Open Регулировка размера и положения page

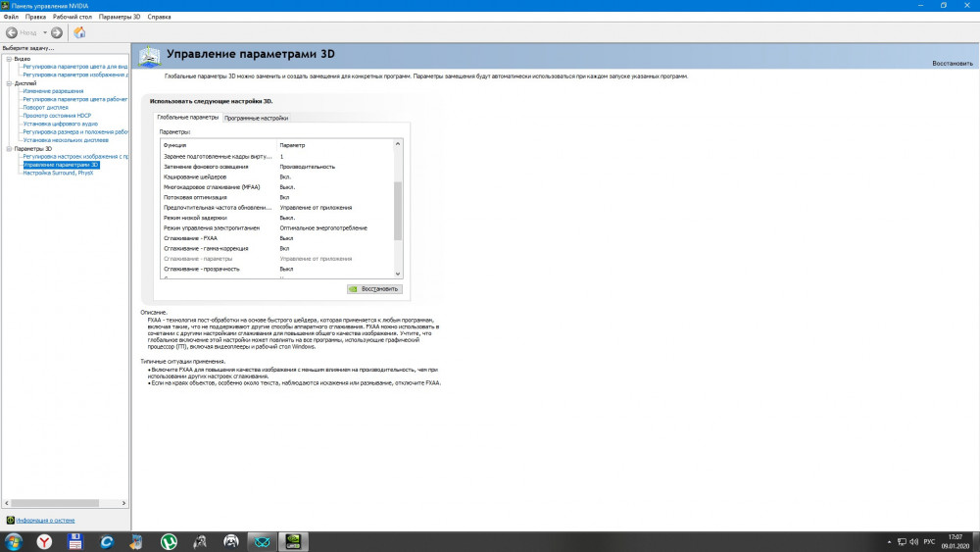[75, 132]
